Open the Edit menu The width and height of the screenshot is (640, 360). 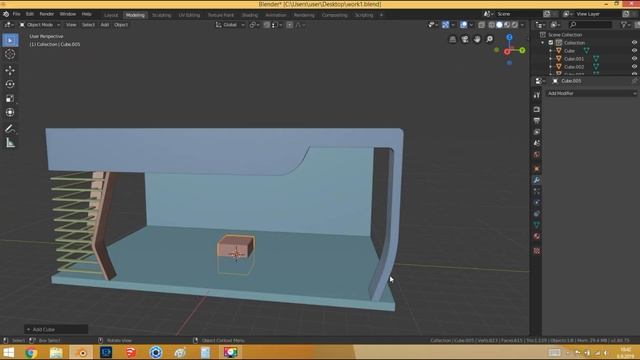tap(30, 14)
